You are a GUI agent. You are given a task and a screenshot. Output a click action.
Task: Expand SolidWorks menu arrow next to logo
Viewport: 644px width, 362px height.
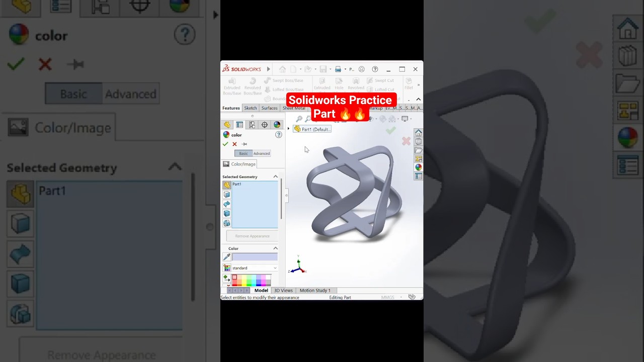click(269, 69)
